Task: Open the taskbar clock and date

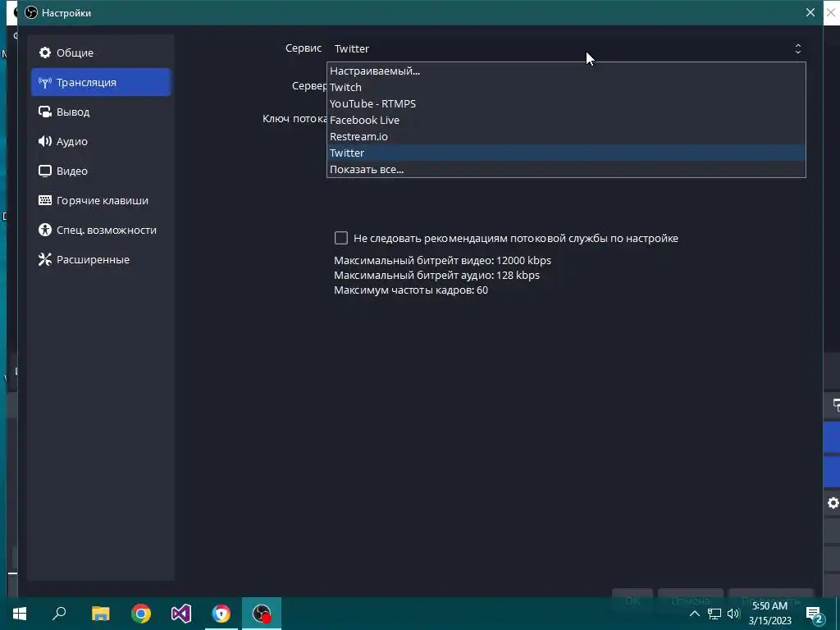Action: (769, 614)
